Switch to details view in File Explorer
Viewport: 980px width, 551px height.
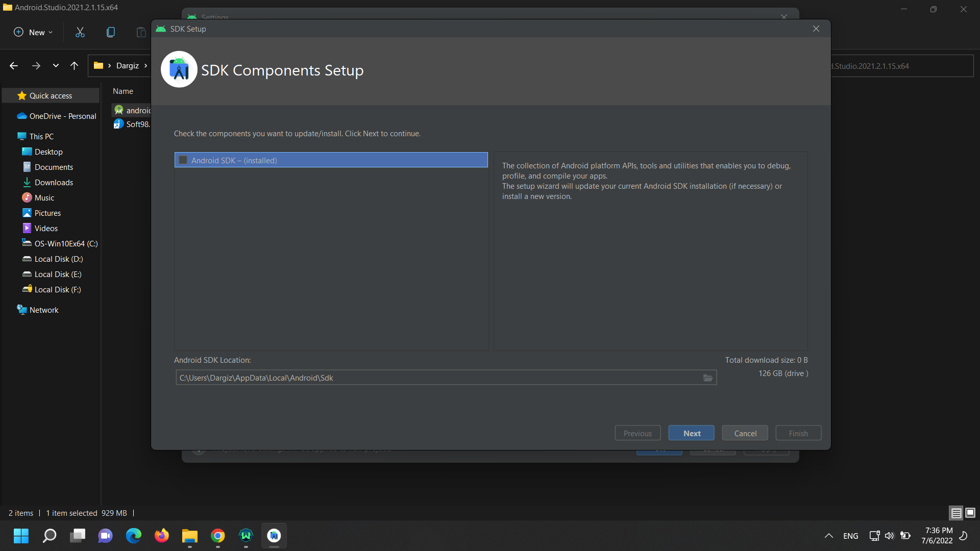click(956, 513)
